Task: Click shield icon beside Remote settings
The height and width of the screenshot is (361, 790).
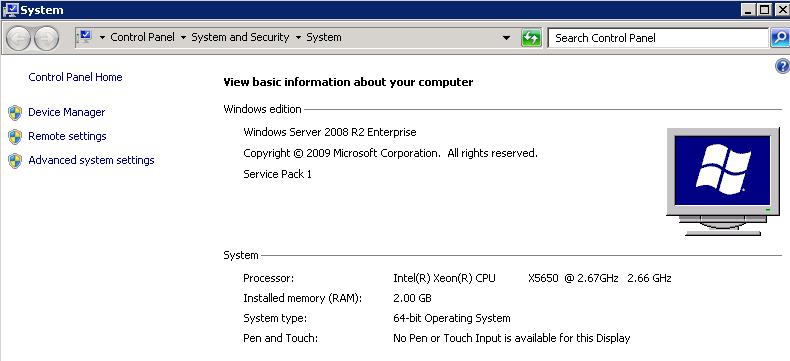Action: [x=15, y=136]
